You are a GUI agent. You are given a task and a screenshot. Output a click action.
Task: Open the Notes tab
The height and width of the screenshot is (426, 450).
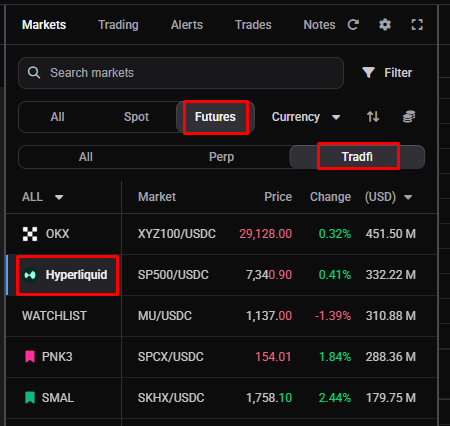319,25
